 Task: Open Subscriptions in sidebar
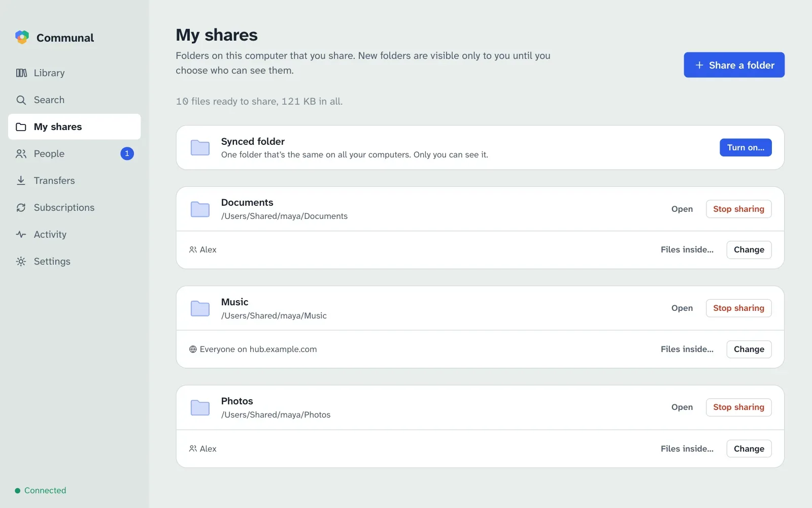pos(74,207)
